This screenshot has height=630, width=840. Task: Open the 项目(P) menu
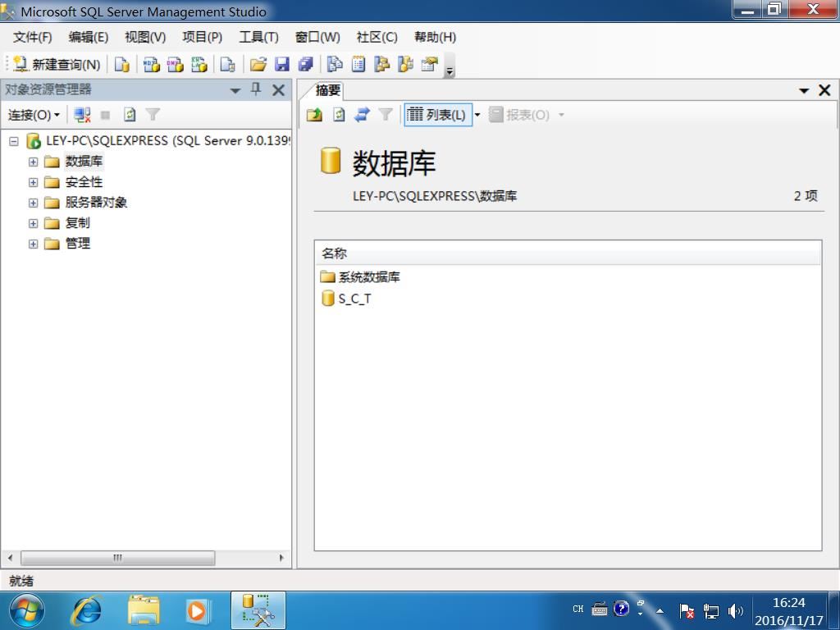(202, 37)
